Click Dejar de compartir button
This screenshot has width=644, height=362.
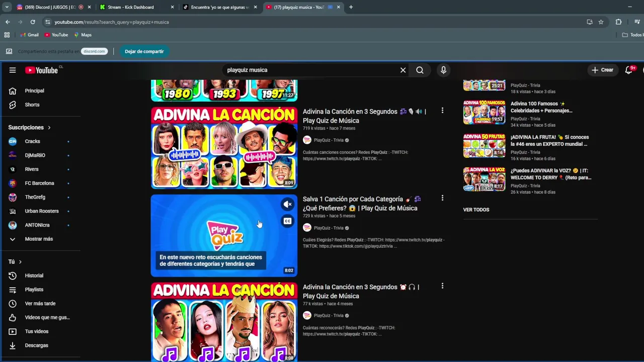point(144,51)
